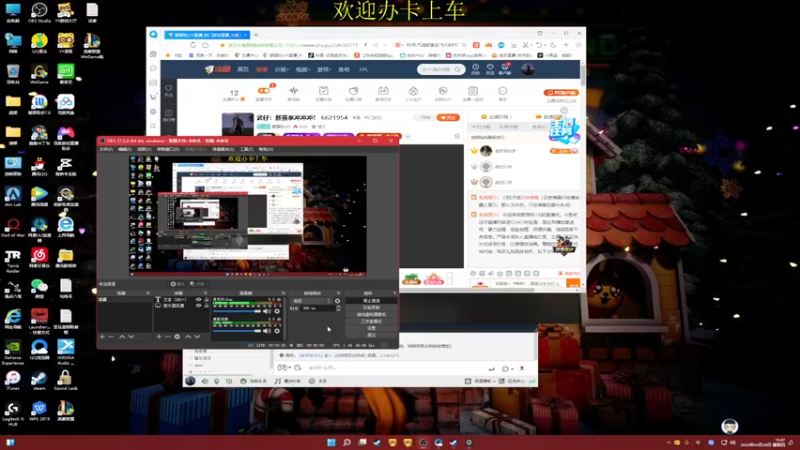This screenshot has height=450, width=800.
Task: Click the Windows taskbar search icon
Action: 346,442
